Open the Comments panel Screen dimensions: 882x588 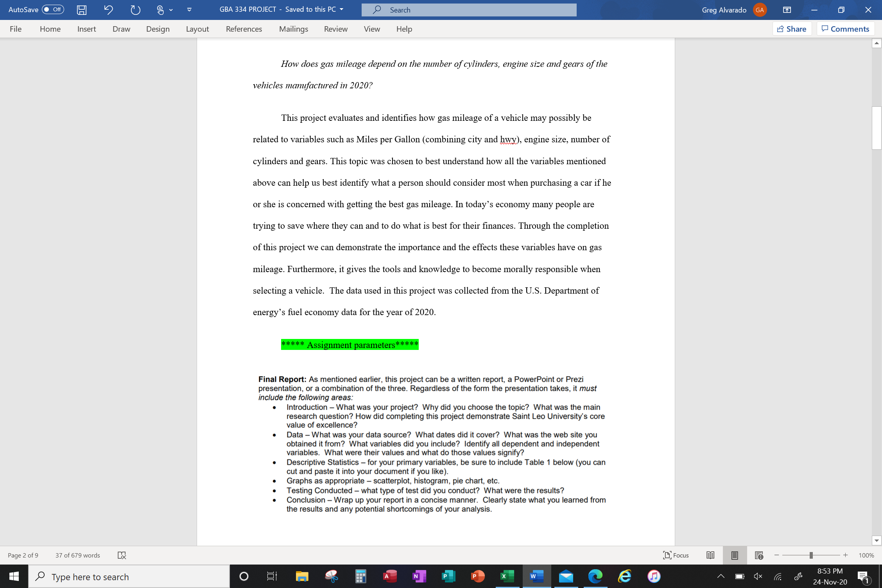846,29
